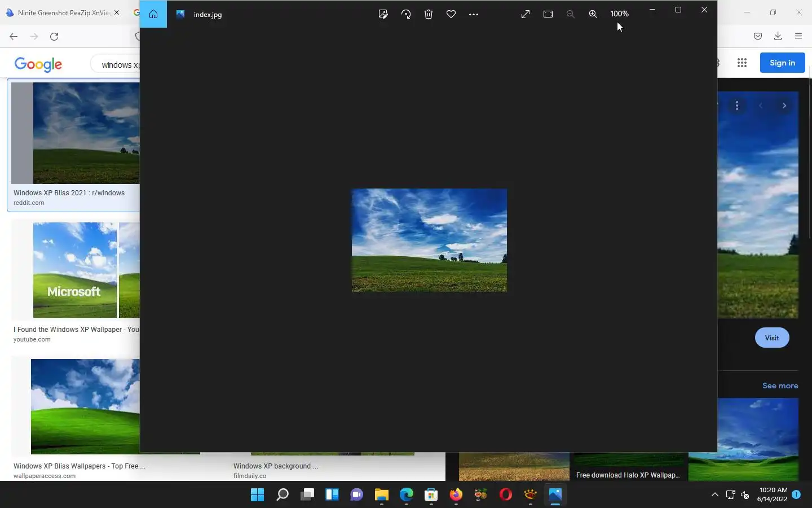Enter full screen view in Photos
Viewport: 812px width, 508px height.
point(526,14)
